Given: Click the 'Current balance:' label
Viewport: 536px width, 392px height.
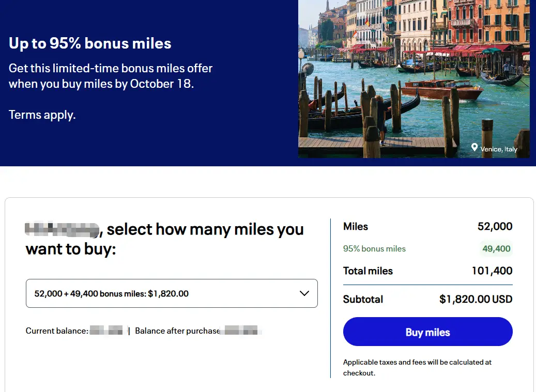Looking at the screenshot, I should (x=57, y=331).
